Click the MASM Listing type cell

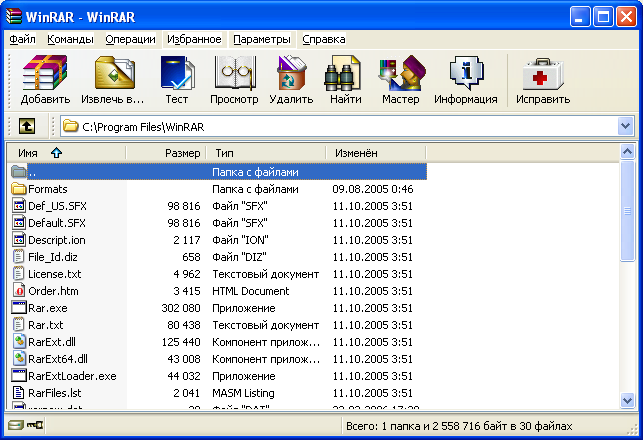point(243,393)
